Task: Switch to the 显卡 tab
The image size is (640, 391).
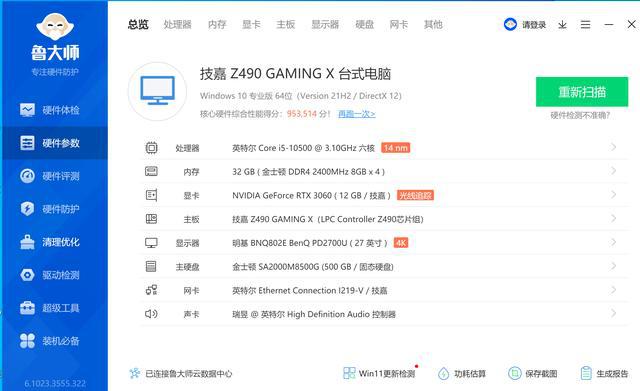Action: pos(251,24)
